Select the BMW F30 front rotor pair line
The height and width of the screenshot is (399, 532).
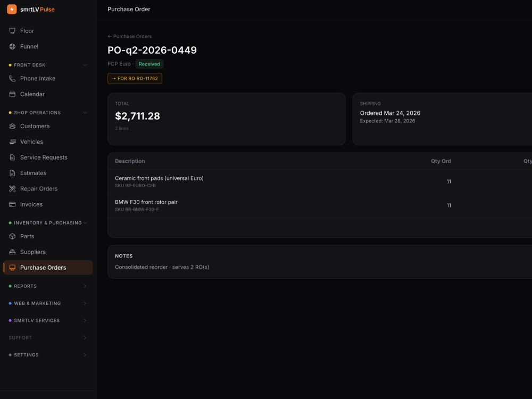pos(320,205)
